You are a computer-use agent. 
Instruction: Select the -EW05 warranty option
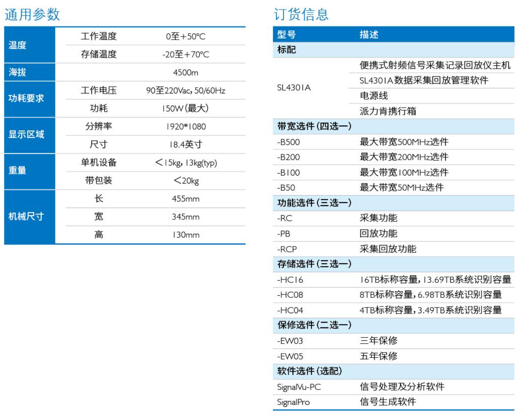click(x=290, y=357)
